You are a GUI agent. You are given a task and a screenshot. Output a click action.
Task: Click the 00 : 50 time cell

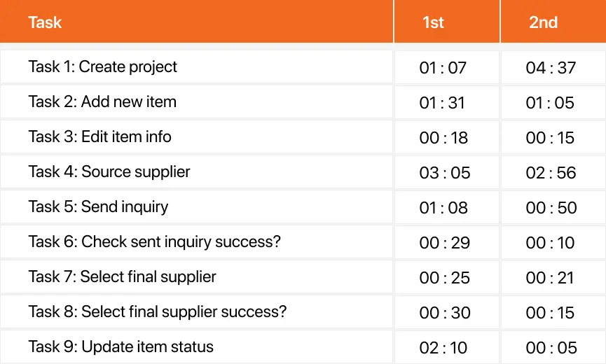coord(553,207)
